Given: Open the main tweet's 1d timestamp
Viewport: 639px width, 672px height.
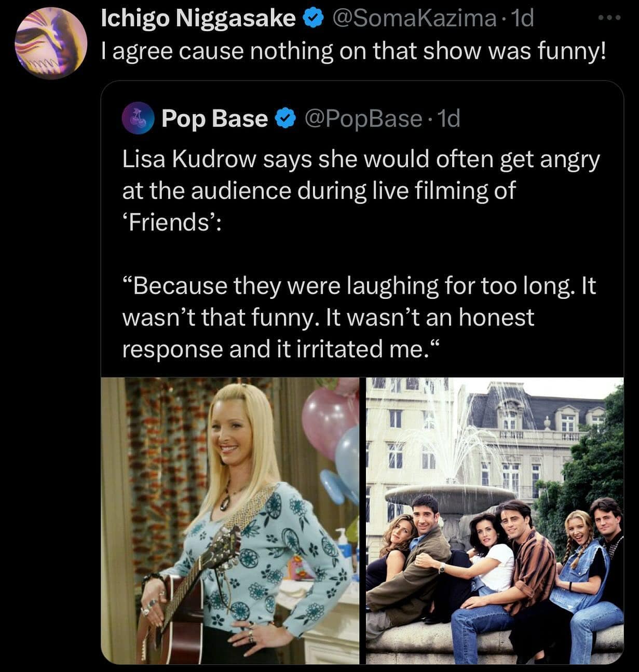Looking at the screenshot, I should pos(522,19).
